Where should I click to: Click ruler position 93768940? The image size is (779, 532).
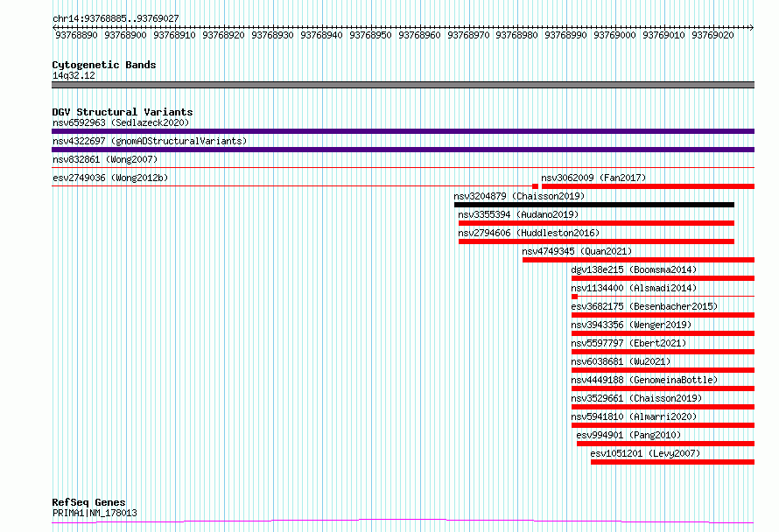321,35
